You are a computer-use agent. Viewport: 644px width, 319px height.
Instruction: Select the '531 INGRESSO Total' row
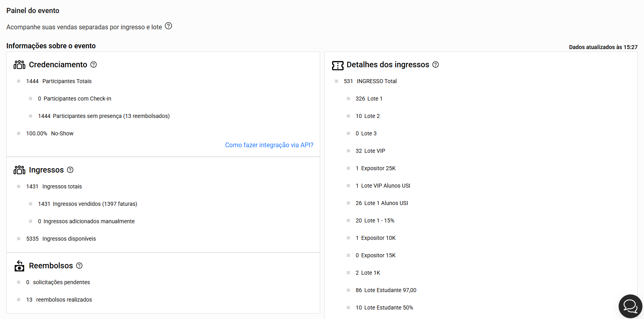coord(370,81)
